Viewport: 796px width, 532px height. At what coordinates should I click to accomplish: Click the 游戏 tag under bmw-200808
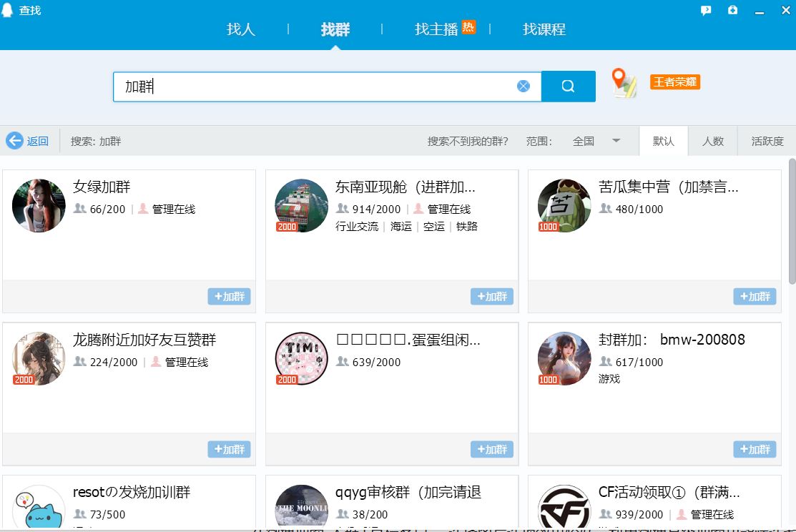coord(609,379)
